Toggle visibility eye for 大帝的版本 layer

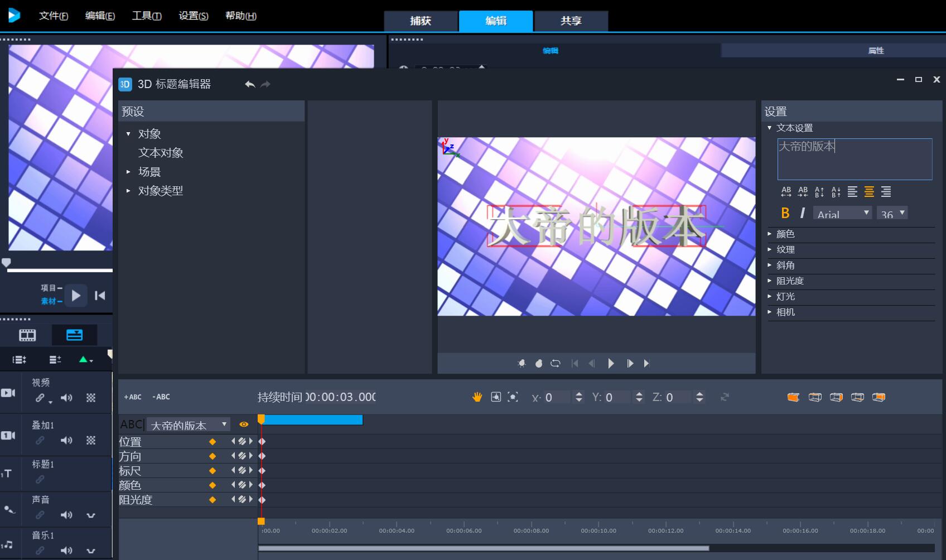(244, 424)
